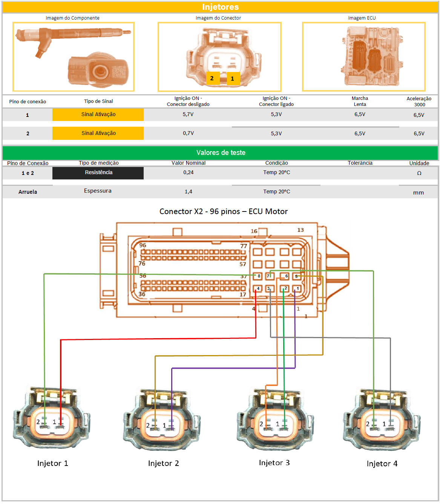440x504 pixels.
Task: Select the Injetor 2 connector icon
Action: 162,420
